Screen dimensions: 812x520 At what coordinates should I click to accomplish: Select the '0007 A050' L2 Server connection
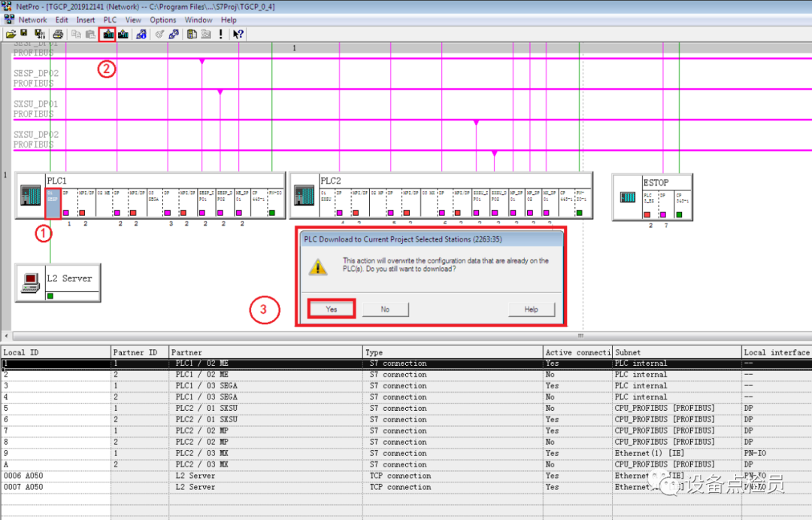click(406, 488)
